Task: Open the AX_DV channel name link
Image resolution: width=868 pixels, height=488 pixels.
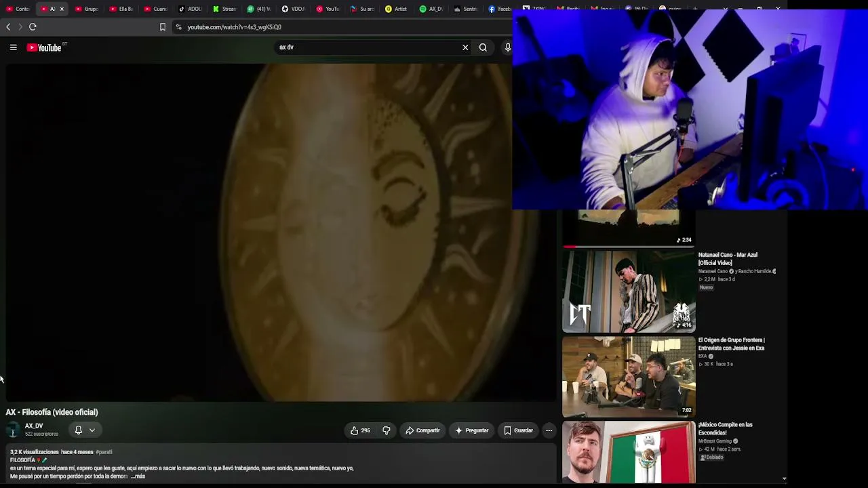Action: [34, 426]
